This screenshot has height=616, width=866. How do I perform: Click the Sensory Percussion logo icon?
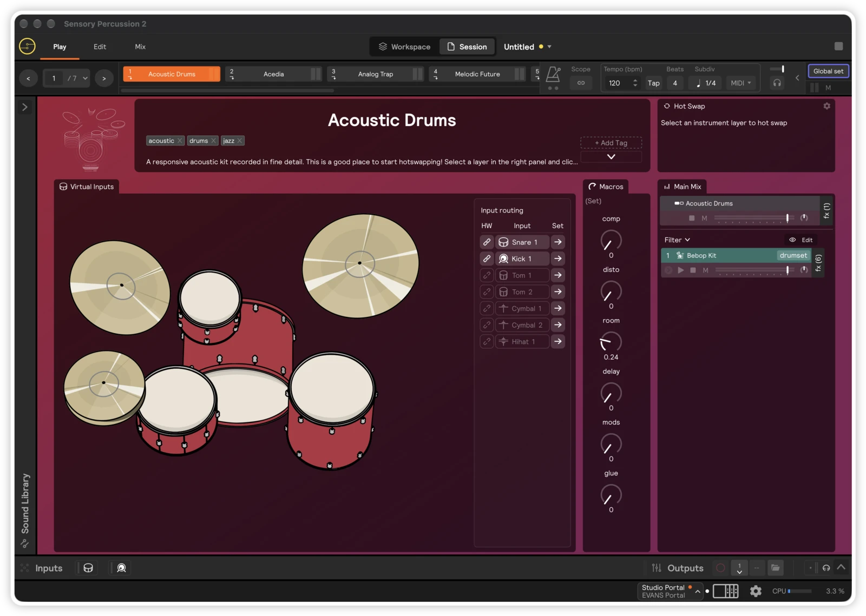(27, 47)
